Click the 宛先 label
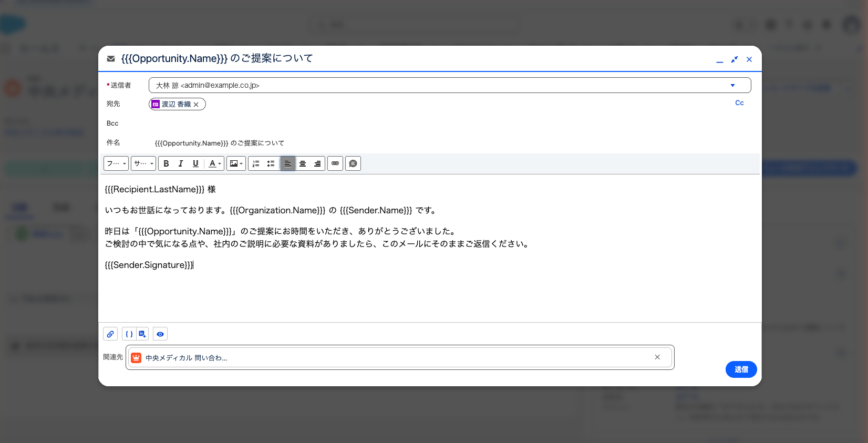Screen dimensions: 868x443 pyautogui.click(x=113, y=104)
